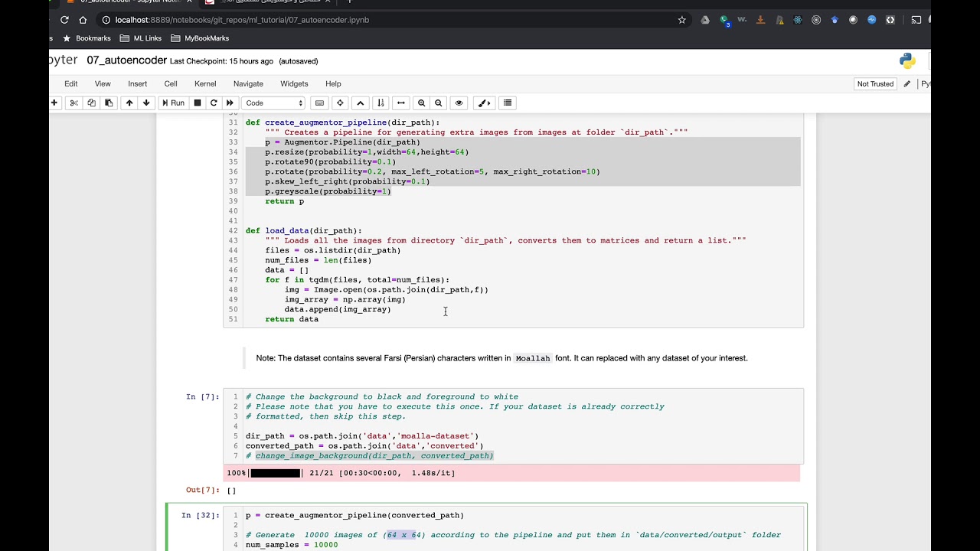The height and width of the screenshot is (551, 980).
Task: Move the selected cell down
Action: (146, 103)
